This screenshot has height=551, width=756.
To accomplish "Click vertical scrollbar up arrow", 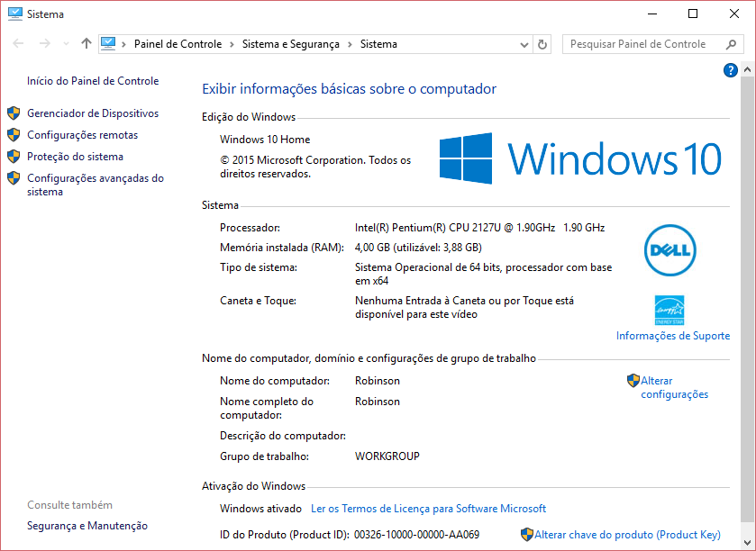I will coord(747,69).
